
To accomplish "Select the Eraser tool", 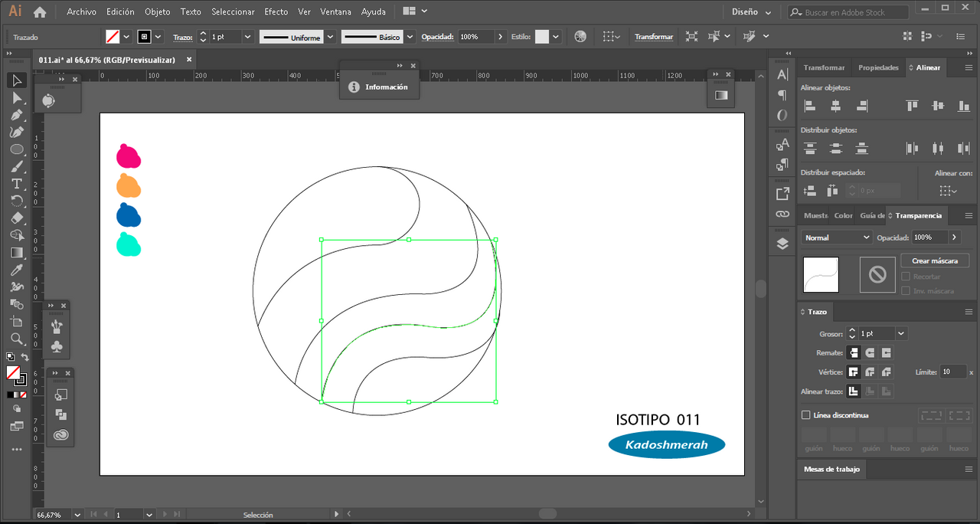I will 17,218.
